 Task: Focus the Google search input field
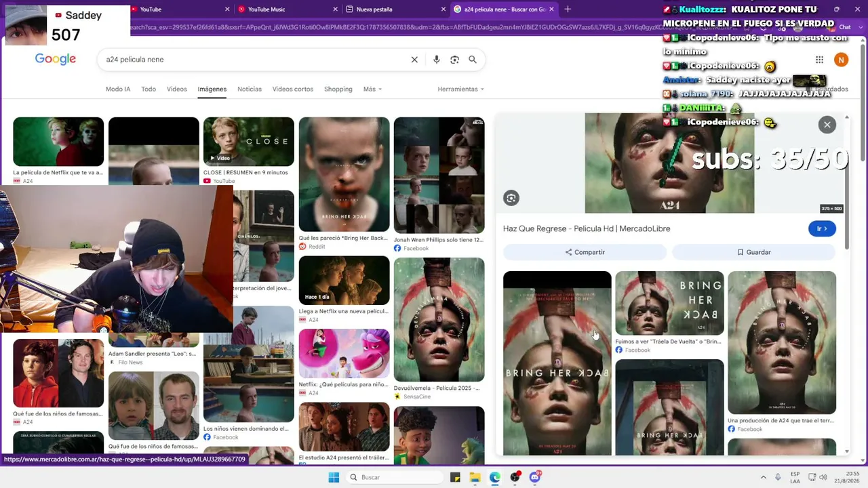coord(254,60)
